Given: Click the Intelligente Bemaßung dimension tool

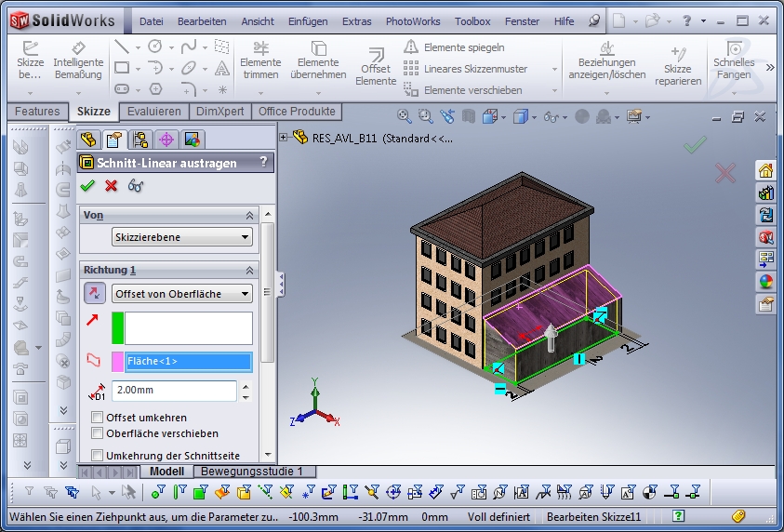Looking at the screenshot, I should coord(78,61).
